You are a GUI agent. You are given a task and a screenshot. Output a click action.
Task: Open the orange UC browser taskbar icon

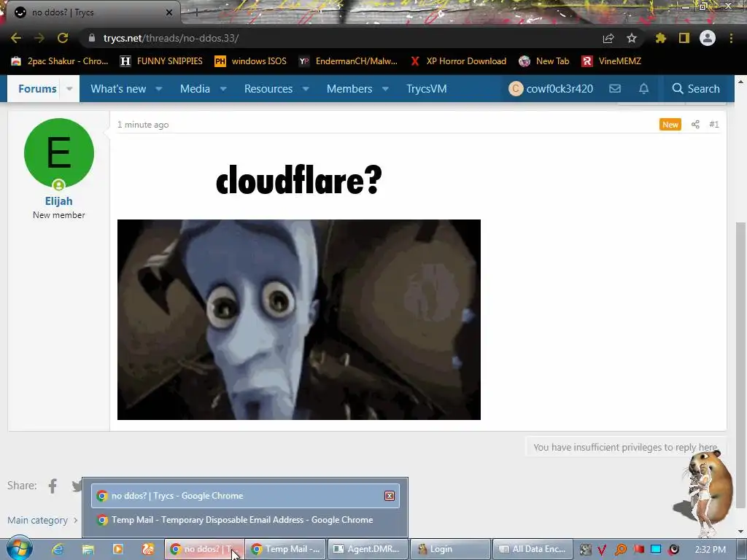click(147, 549)
